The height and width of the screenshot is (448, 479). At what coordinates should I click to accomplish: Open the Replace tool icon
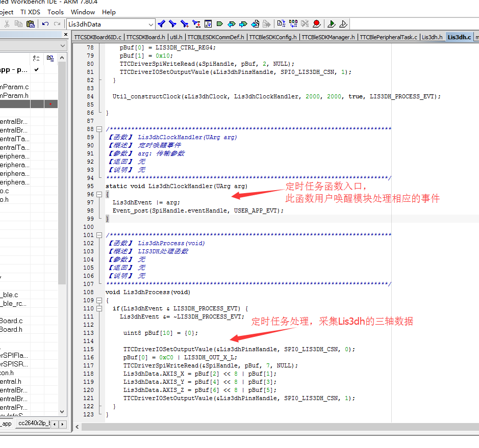click(x=196, y=24)
